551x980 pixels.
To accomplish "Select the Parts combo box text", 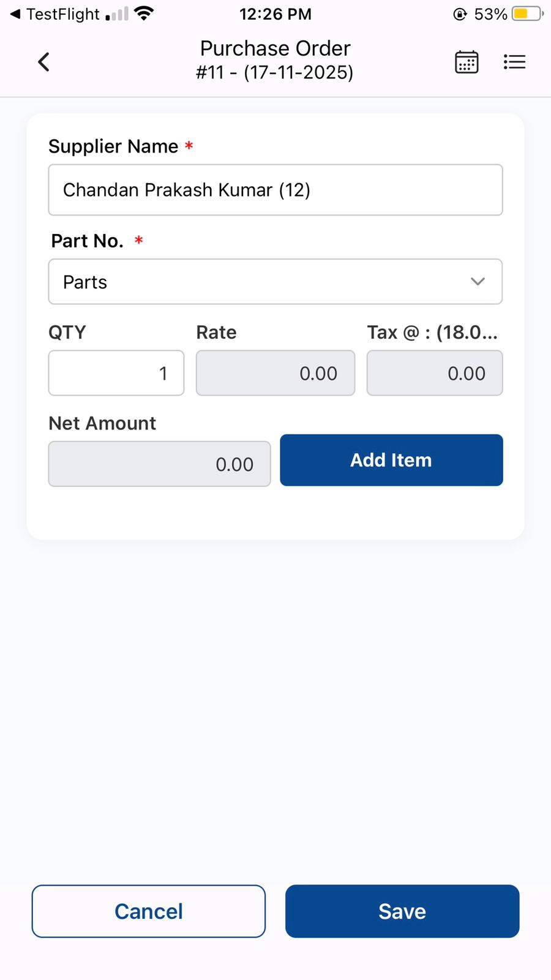I will [86, 282].
